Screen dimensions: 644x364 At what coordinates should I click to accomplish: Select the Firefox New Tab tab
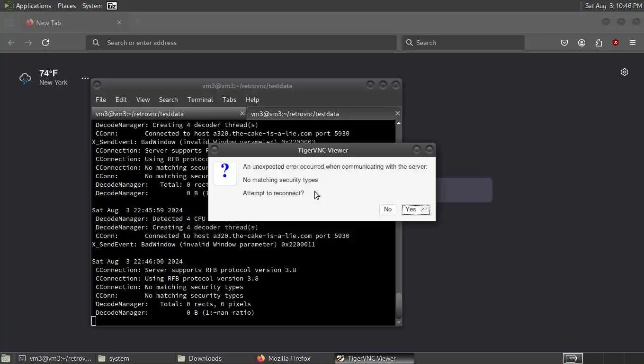pyautogui.click(x=73, y=22)
